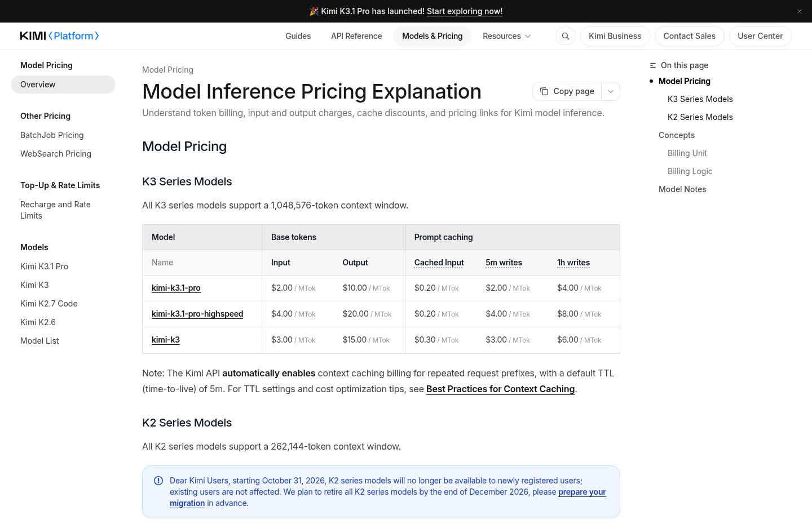
Task: Follow the Start exploring now link
Action: tap(465, 11)
